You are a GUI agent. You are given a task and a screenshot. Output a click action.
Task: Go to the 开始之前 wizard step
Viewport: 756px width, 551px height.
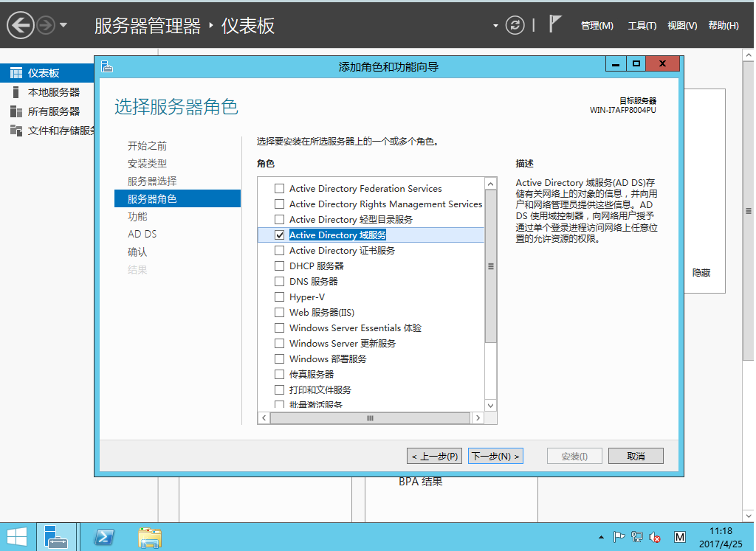147,145
